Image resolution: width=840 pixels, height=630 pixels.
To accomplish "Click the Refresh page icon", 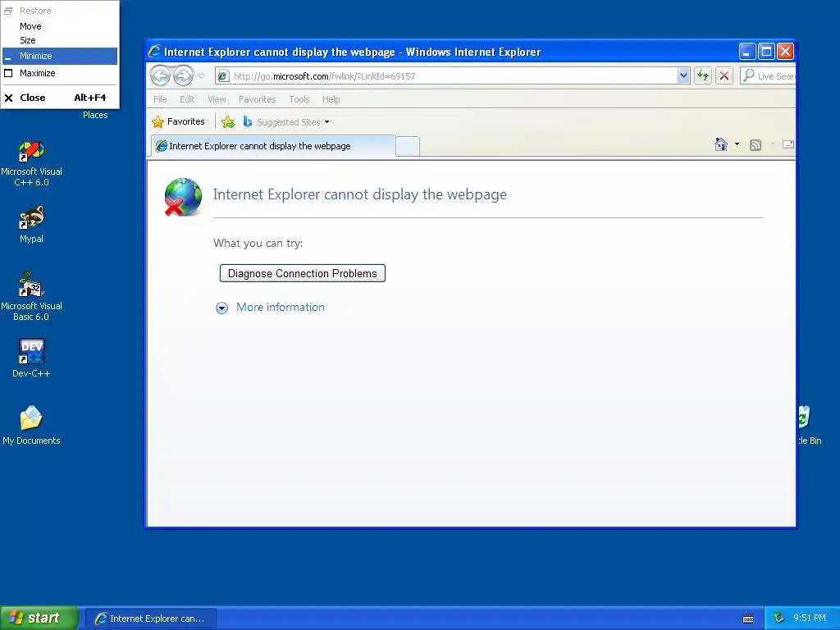I will (x=703, y=76).
